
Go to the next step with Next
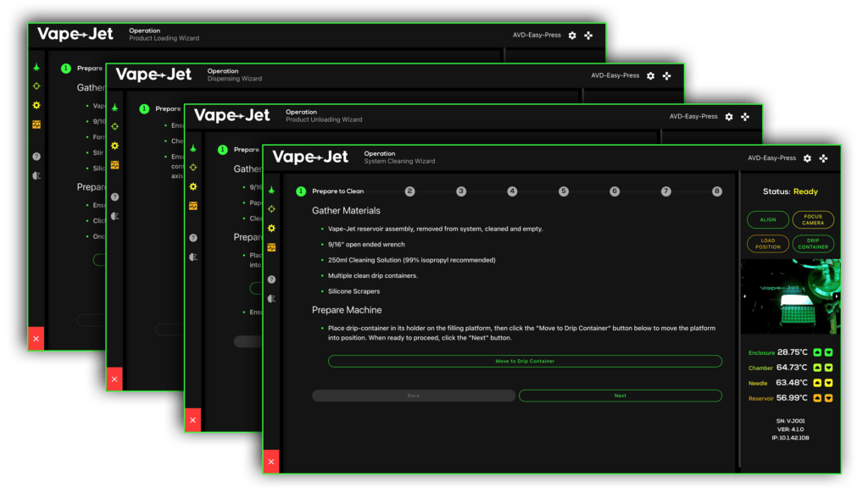(620, 396)
